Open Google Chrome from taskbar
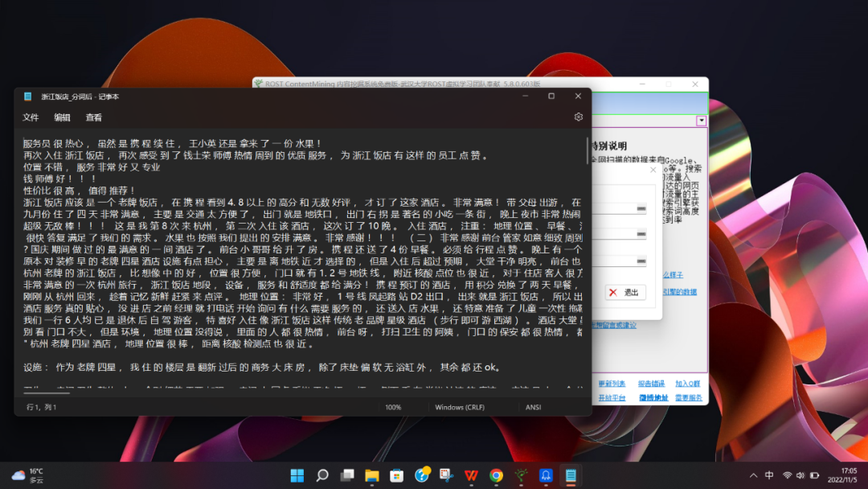The height and width of the screenshot is (489, 868). (x=496, y=475)
